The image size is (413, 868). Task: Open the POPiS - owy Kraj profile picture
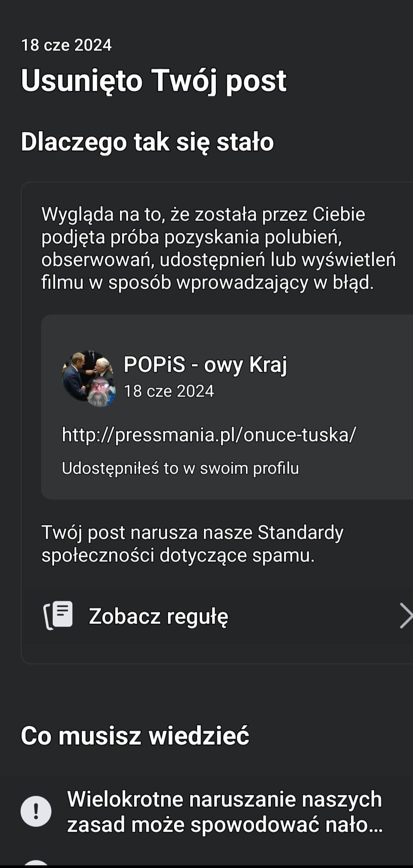[88, 376]
